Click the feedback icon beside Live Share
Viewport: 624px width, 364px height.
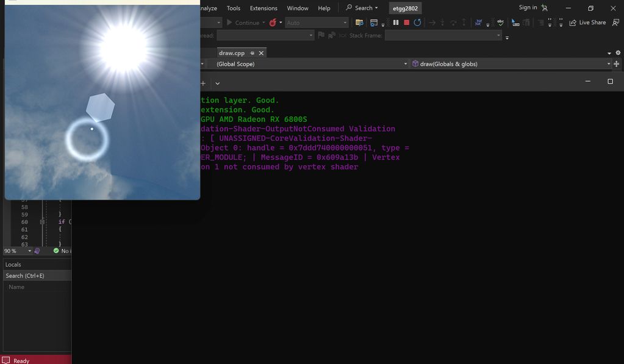coord(617,23)
